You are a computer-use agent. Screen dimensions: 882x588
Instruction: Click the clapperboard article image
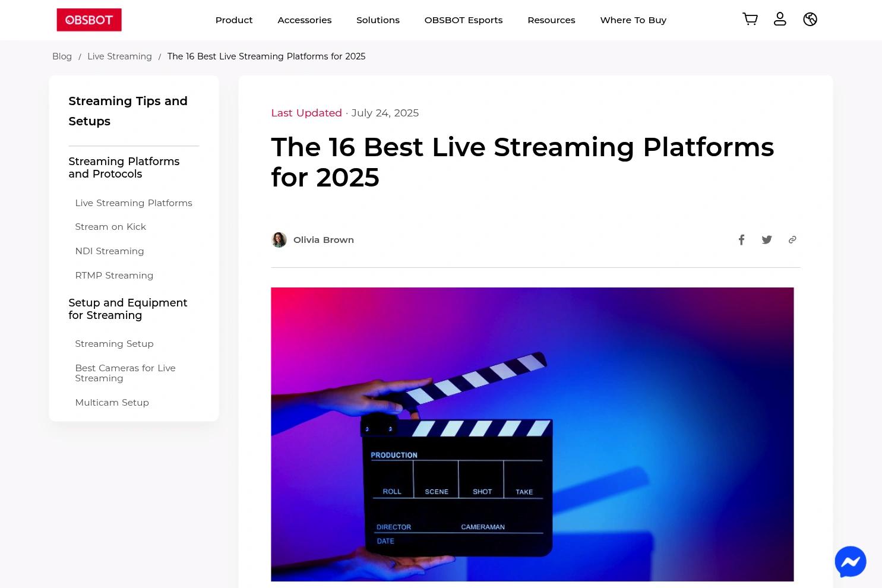click(532, 434)
